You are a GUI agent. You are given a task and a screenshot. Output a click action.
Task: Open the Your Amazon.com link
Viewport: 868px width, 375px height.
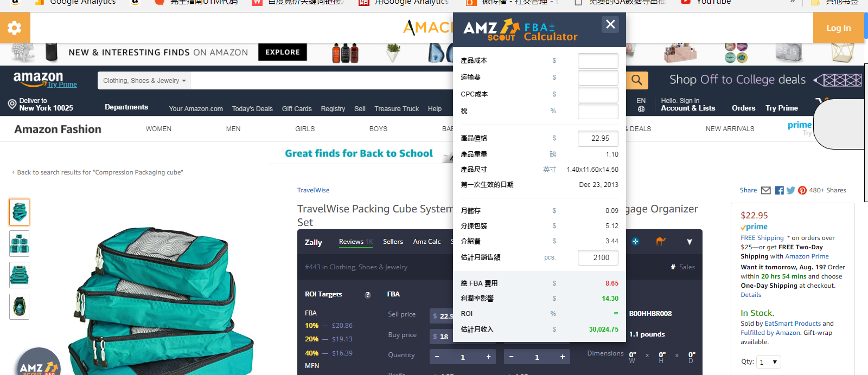tap(196, 109)
